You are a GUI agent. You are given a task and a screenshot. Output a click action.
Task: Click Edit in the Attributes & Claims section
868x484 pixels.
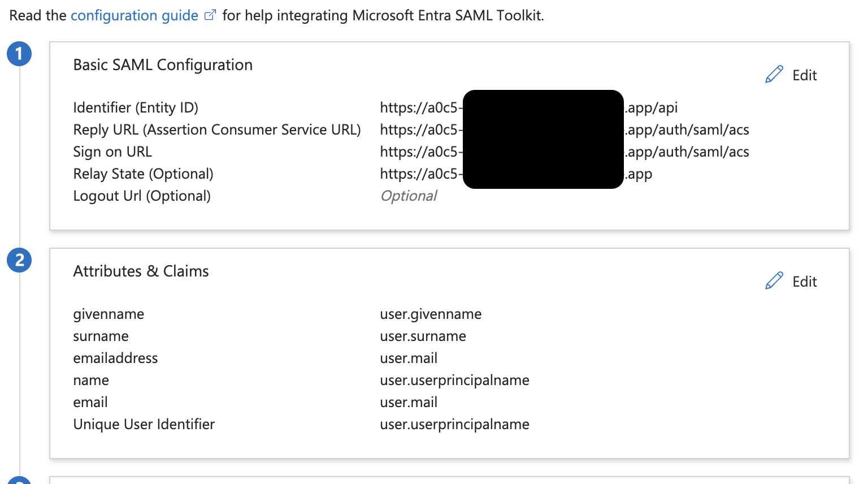(x=804, y=281)
